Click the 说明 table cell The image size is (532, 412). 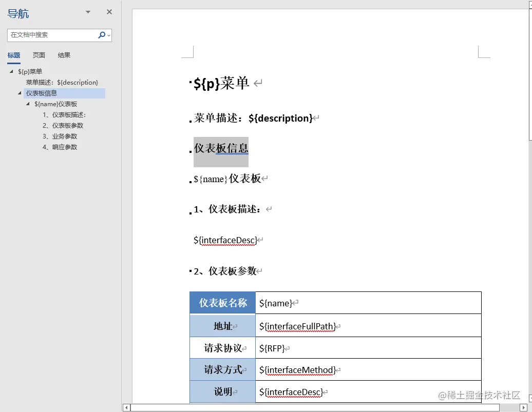(222, 391)
